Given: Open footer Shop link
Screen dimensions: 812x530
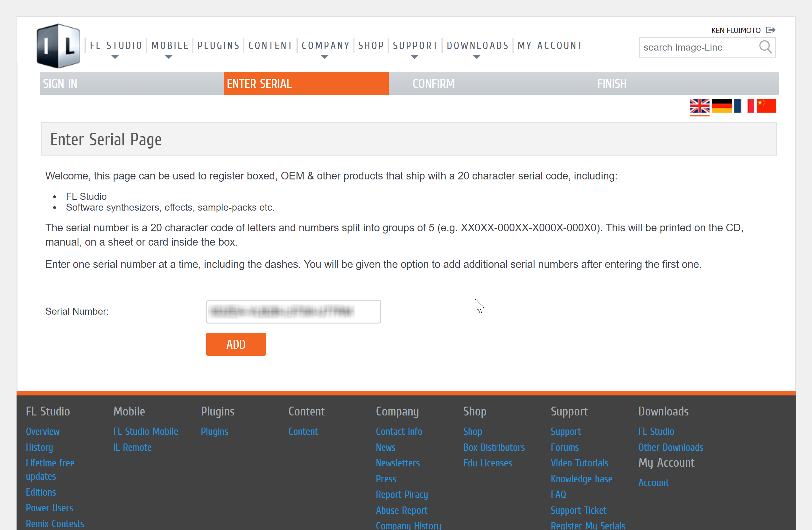Looking at the screenshot, I should pyautogui.click(x=472, y=431).
